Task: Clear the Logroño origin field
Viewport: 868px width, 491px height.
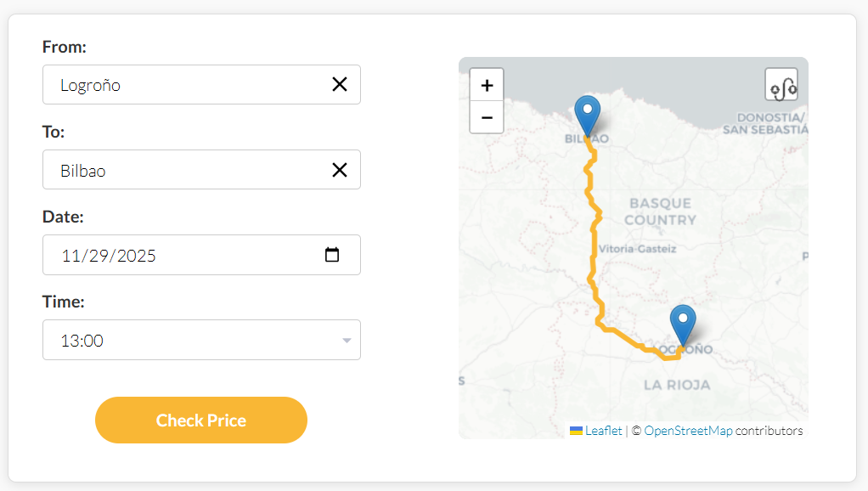Action: pyautogui.click(x=340, y=84)
